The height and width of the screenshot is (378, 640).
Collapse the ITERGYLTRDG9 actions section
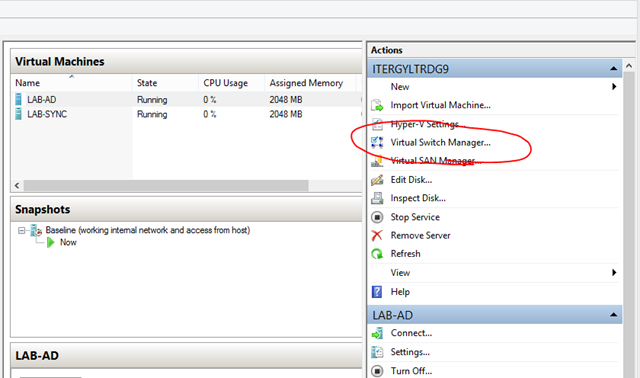tap(613, 69)
